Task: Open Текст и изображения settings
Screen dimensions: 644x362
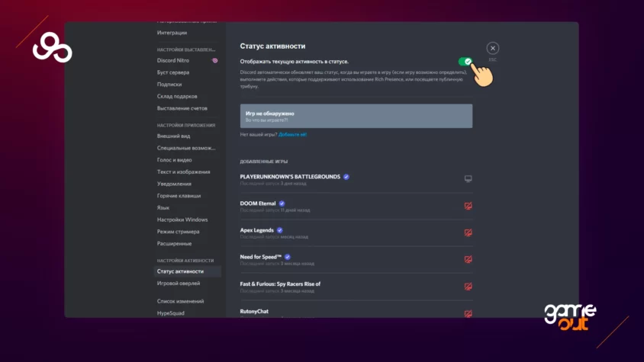Action: click(x=183, y=171)
